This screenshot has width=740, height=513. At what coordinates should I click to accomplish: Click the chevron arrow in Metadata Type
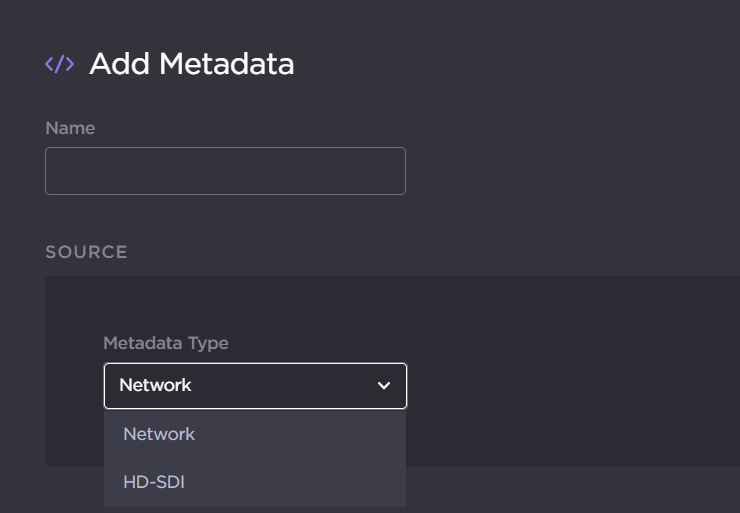[384, 386]
